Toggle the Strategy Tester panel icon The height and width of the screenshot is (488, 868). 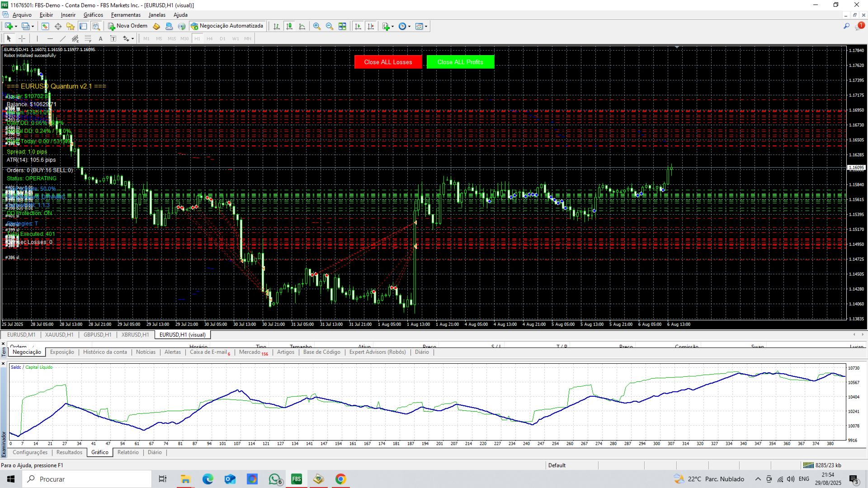coord(96,26)
